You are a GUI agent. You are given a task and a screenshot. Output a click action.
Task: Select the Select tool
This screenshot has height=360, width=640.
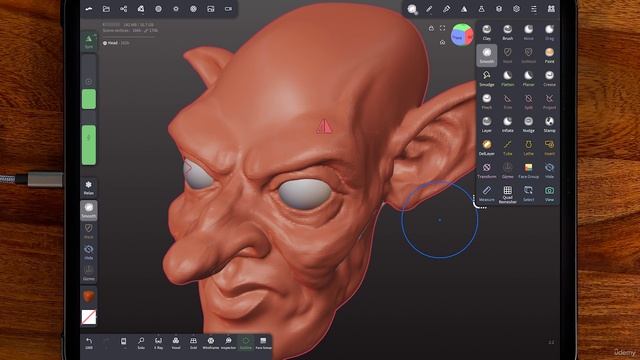click(529, 193)
